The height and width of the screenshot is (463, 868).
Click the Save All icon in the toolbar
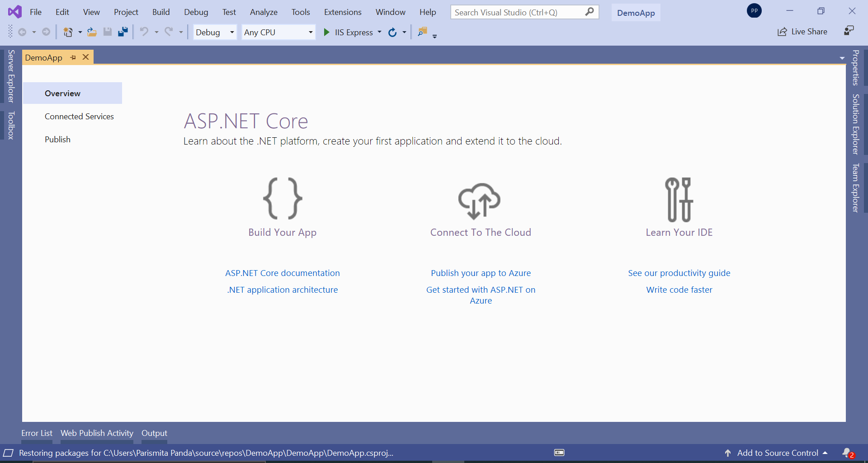click(x=123, y=32)
